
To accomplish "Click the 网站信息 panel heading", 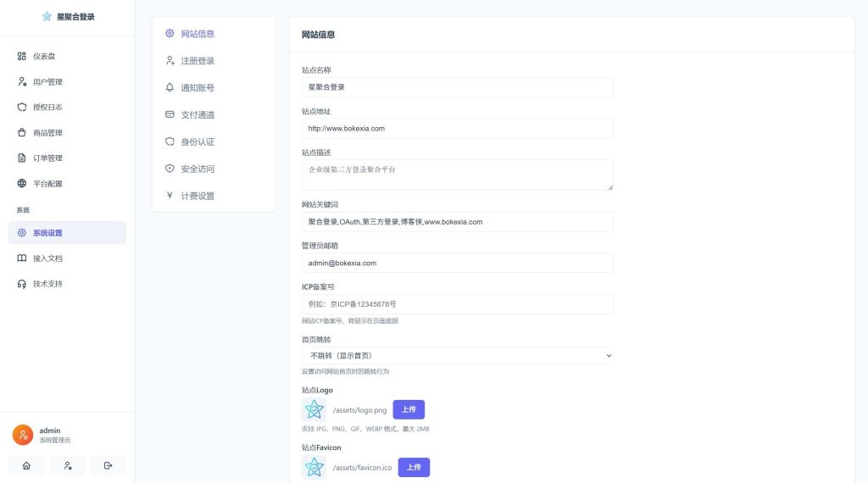I will (318, 34).
